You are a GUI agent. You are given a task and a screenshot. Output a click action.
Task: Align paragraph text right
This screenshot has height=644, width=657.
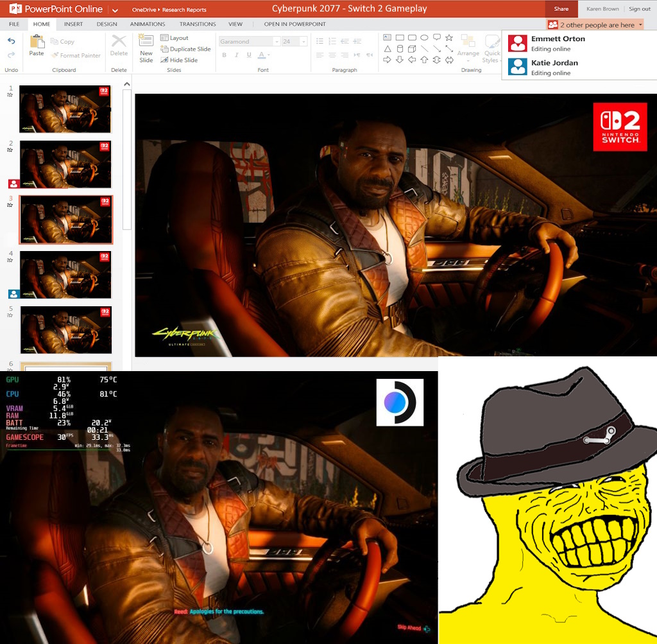point(345,55)
